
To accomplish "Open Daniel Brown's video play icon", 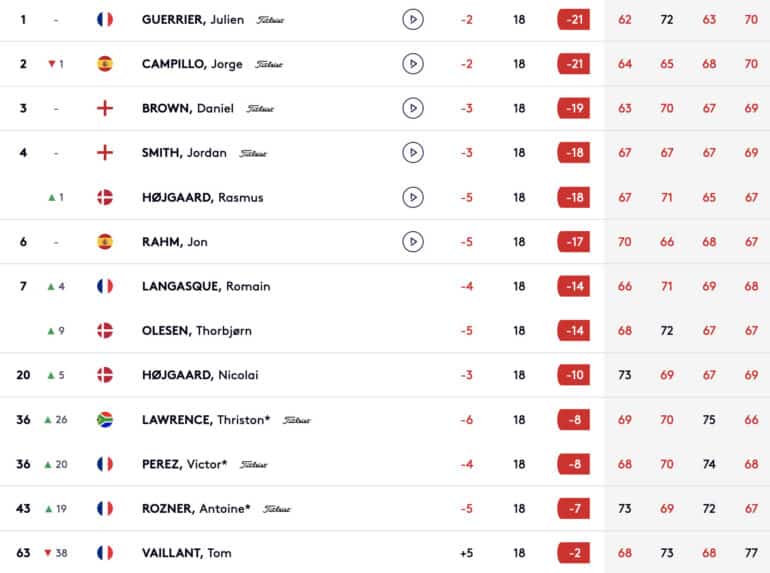I will [x=412, y=108].
